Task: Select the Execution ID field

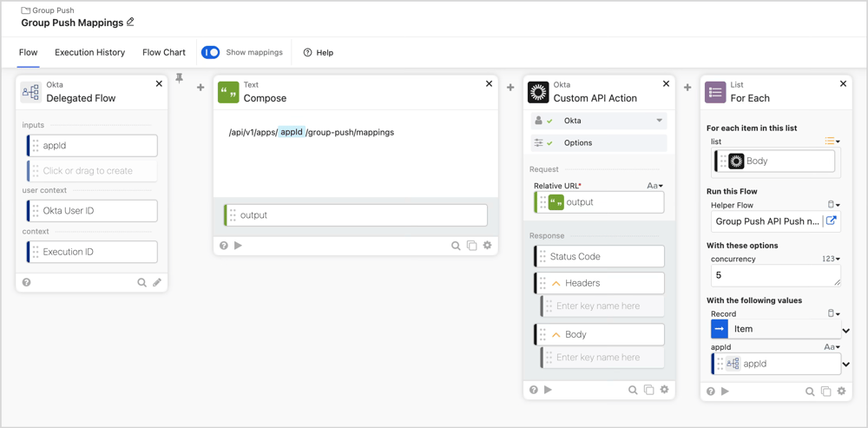Action: pyautogui.click(x=92, y=252)
